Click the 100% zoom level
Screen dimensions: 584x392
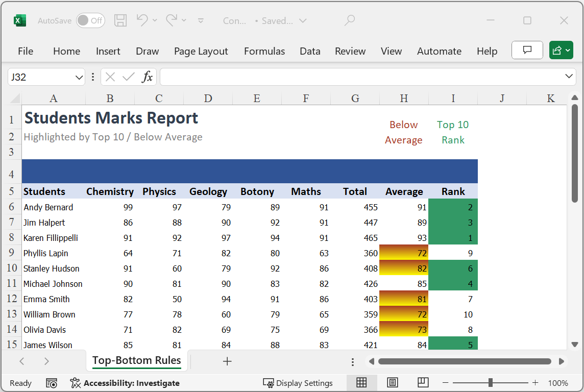(558, 383)
